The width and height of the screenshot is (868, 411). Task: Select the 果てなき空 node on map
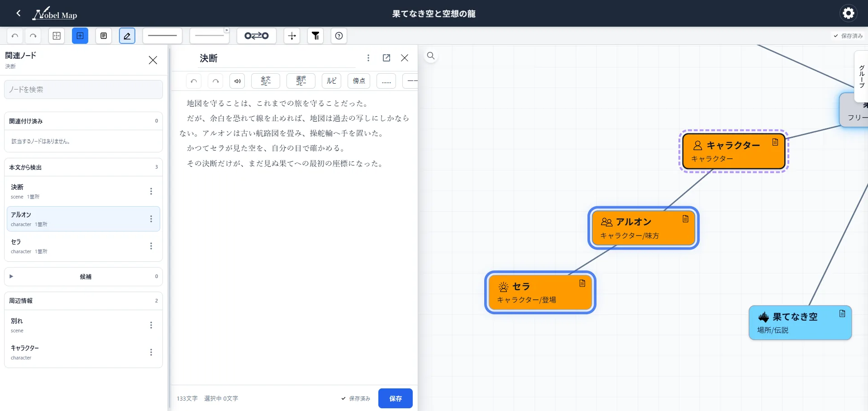pyautogui.click(x=800, y=323)
